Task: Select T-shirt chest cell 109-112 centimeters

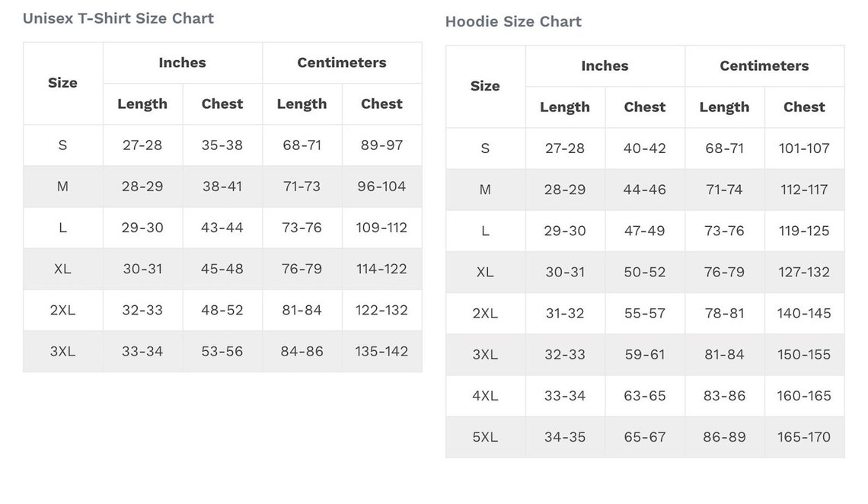Action: point(381,228)
